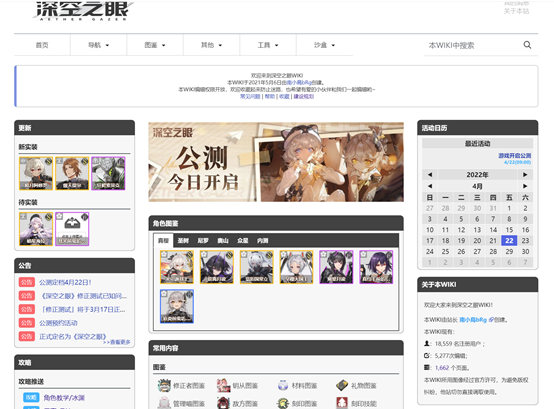This screenshot has height=409, width=554.
Task: Select the 真樱 tab in 角色图鉴
Action: (x=163, y=241)
